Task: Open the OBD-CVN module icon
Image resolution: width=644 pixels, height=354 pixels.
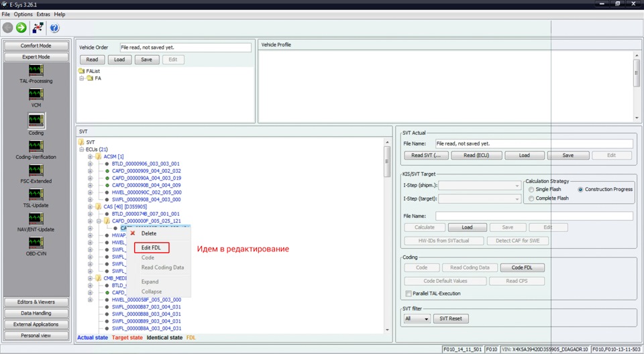Action: pos(36,243)
